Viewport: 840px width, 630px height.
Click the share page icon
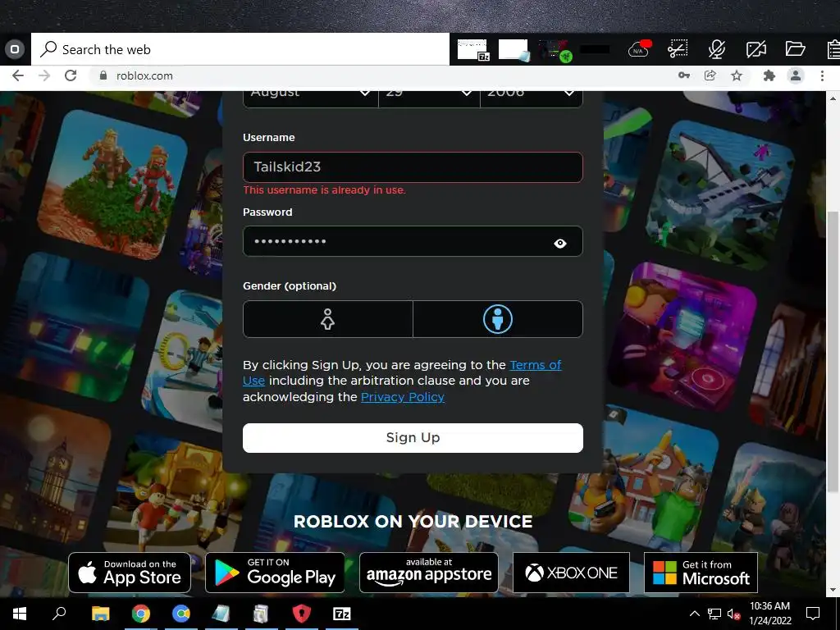pos(710,75)
